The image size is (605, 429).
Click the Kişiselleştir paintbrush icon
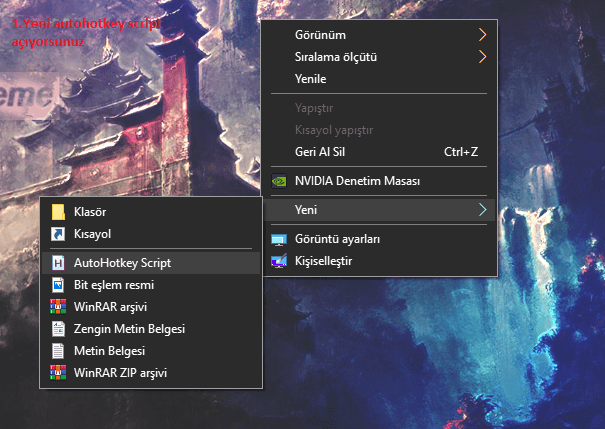[279, 261]
